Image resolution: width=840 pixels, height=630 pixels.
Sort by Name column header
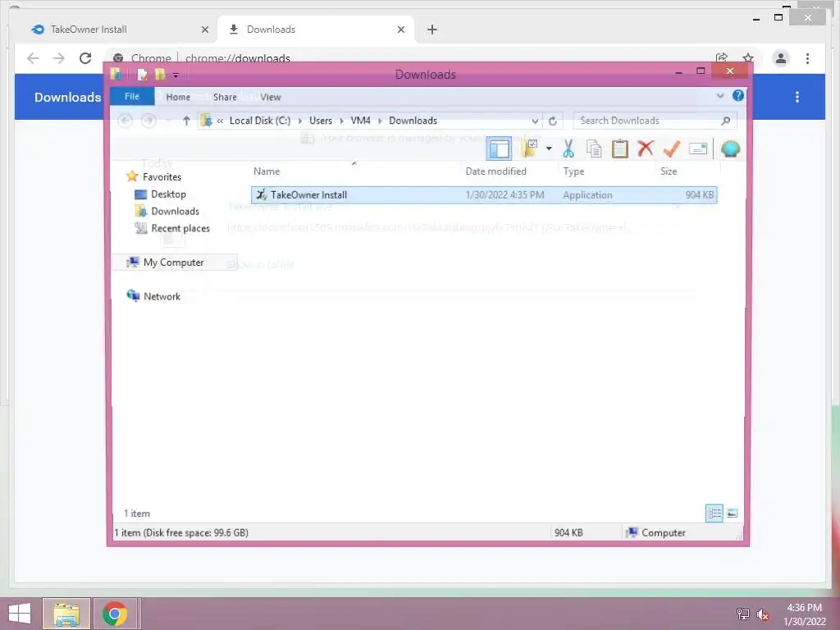pyautogui.click(x=267, y=171)
